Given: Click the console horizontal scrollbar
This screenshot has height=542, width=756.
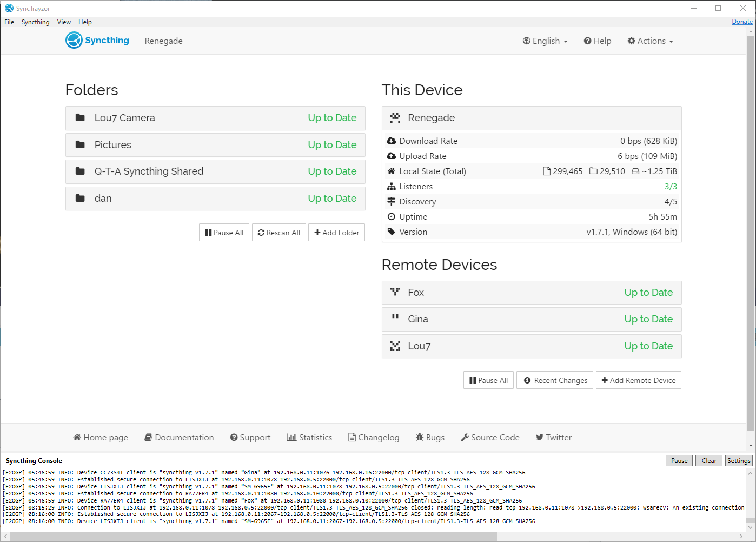Looking at the screenshot, I should click(253, 536).
